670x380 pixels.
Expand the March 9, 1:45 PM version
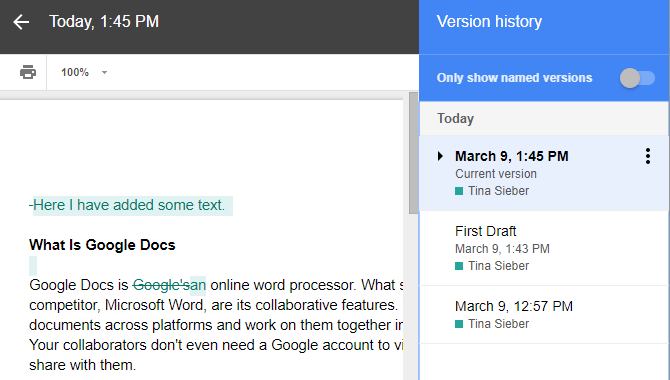click(440, 156)
